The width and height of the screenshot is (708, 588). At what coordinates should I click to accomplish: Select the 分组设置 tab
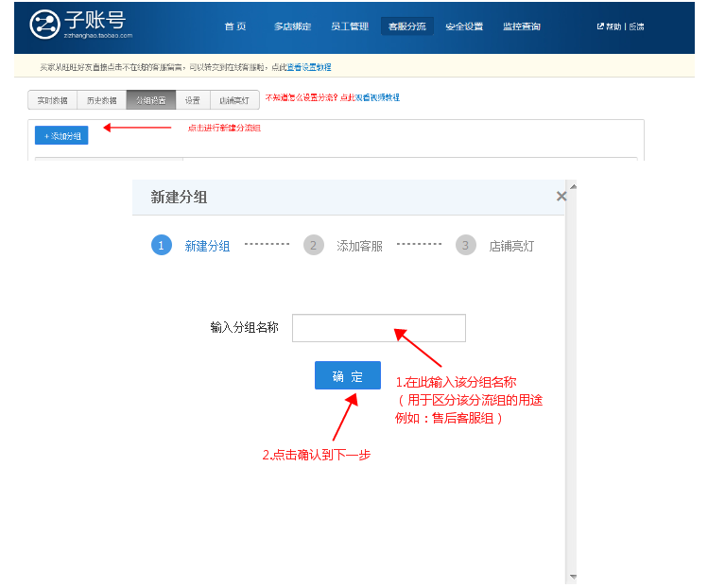click(151, 100)
